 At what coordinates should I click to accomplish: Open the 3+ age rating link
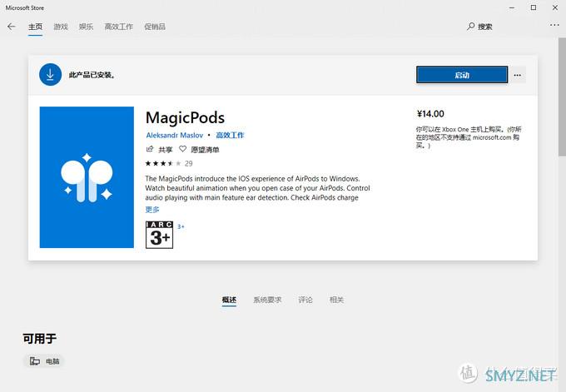[x=181, y=226]
